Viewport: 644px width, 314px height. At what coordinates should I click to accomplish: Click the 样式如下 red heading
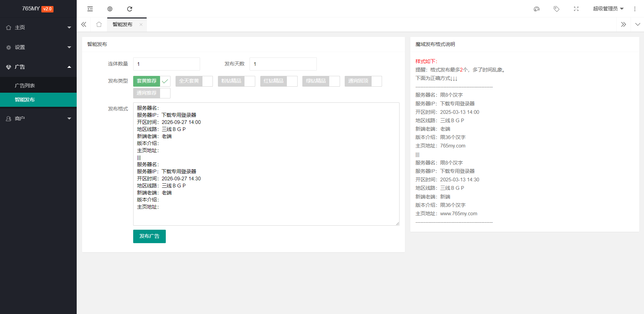click(x=426, y=61)
